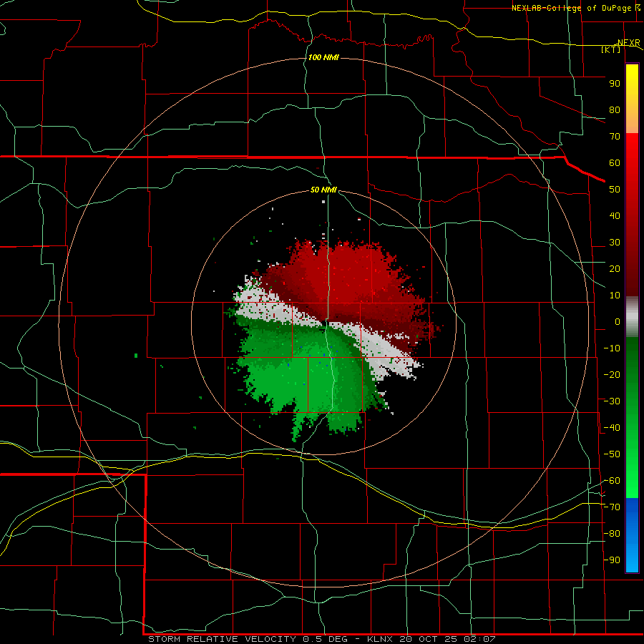The height and width of the screenshot is (644, 644).
Task: Click the positive 80 scale label
Action: click(615, 110)
